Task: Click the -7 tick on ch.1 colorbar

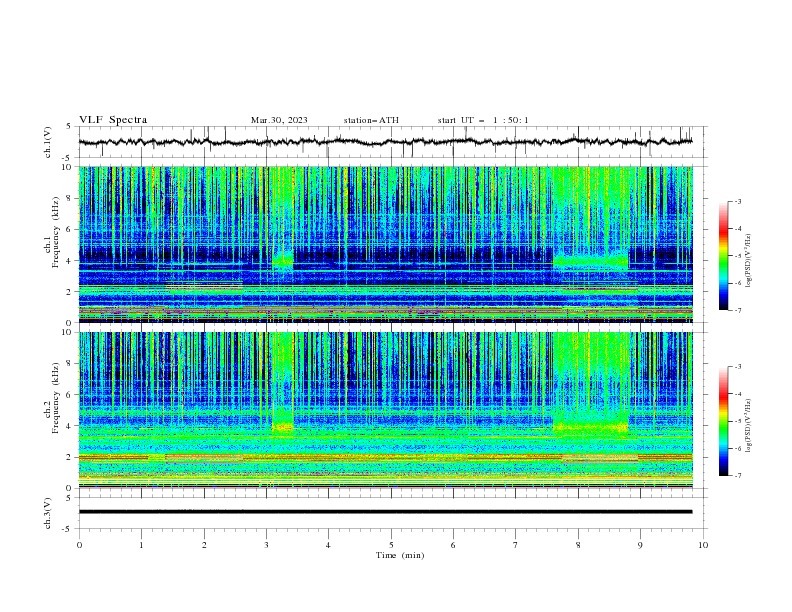Action: click(x=738, y=311)
